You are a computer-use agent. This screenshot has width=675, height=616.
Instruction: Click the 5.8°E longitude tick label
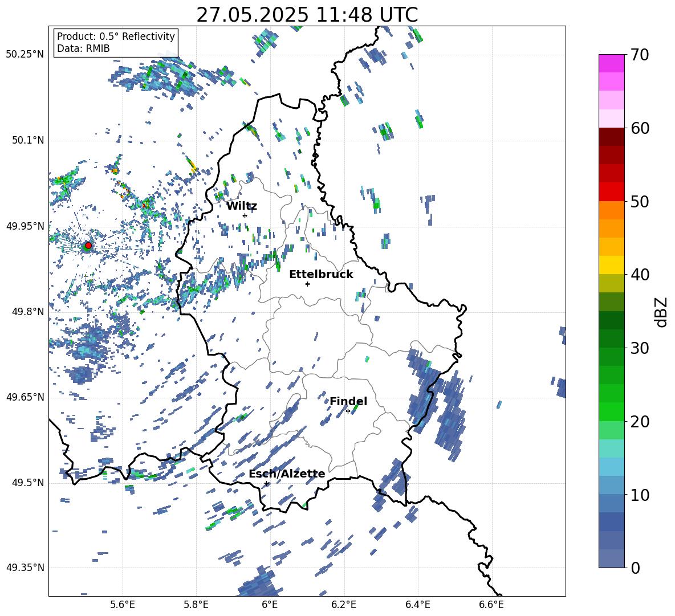(x=196, y=605)
